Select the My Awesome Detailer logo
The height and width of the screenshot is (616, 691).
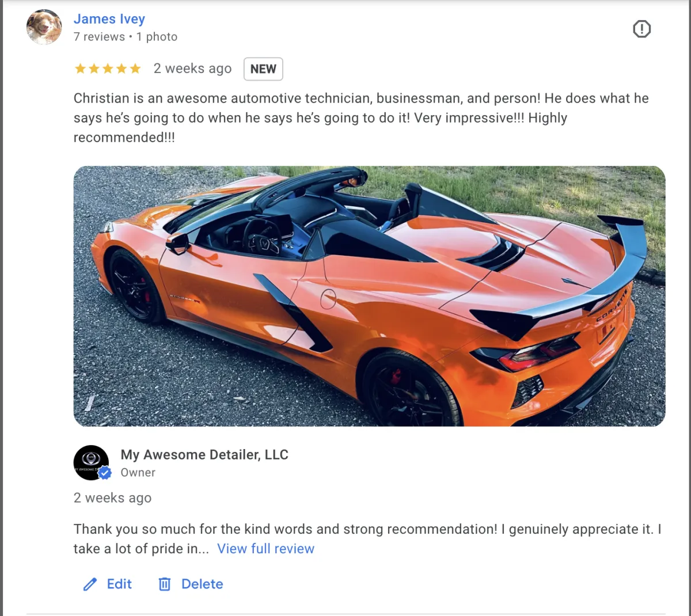click(x=91, y=462)
